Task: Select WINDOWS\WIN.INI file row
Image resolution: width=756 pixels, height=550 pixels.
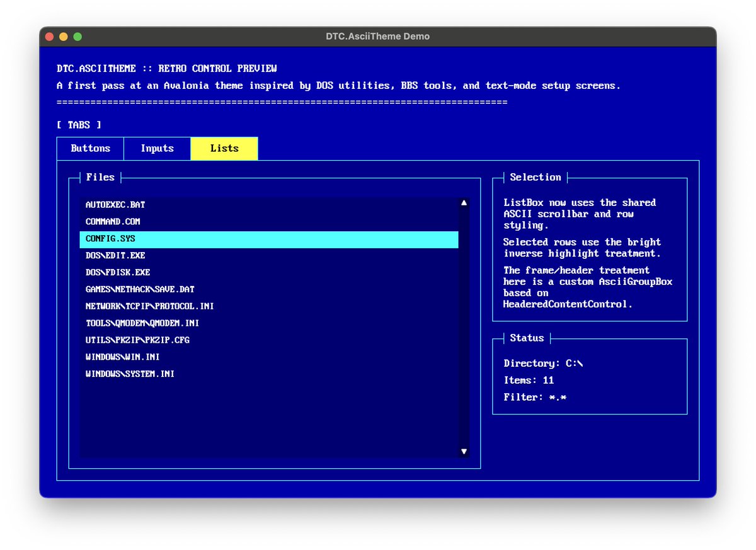Action: click(x=269, y=358)
